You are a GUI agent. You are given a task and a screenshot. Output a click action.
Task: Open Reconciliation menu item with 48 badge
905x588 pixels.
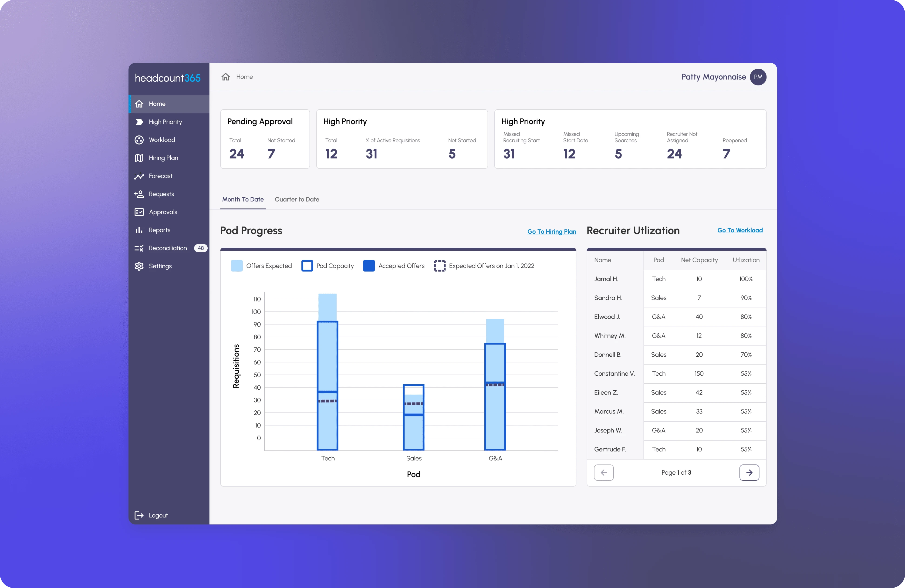(168, 248)
